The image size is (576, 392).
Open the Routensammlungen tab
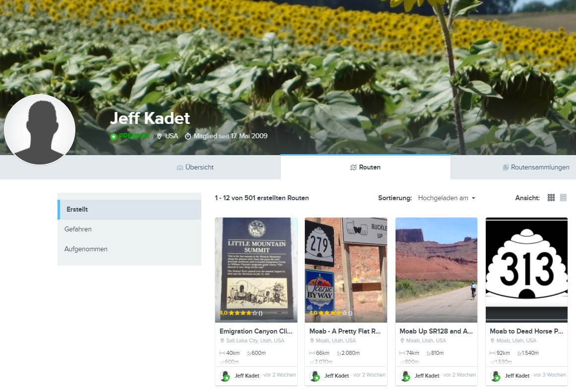536,167
